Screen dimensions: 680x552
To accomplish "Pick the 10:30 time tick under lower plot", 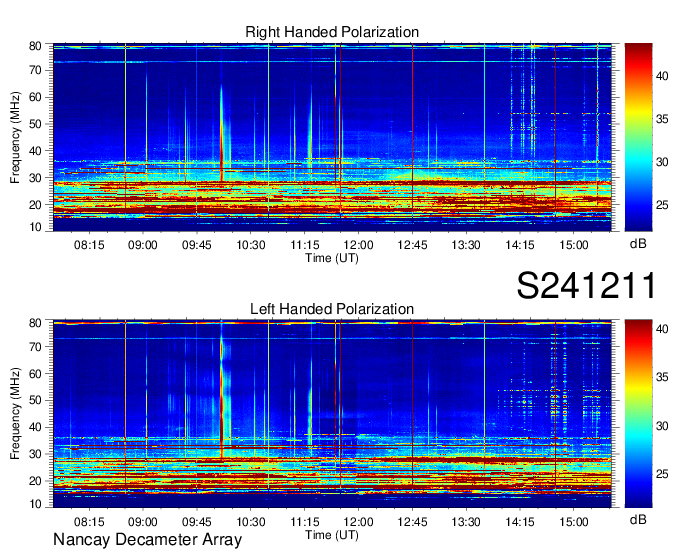I will [x=251, y=522].
